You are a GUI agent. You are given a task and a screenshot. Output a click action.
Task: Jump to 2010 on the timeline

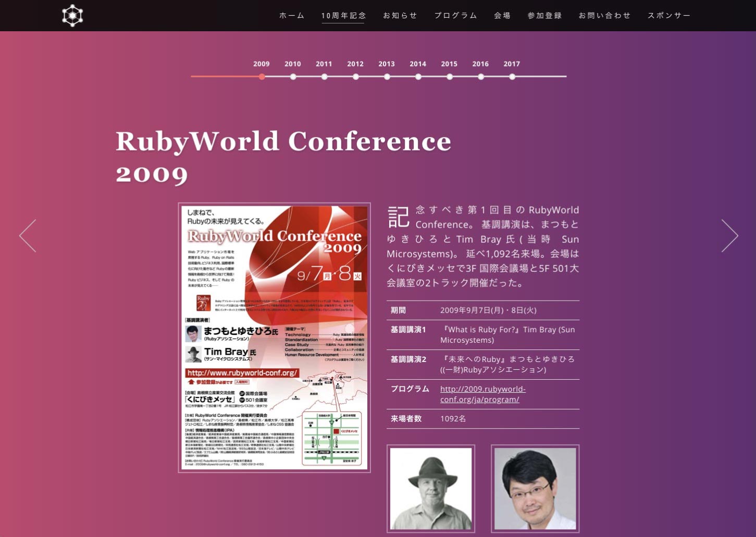[293, 77]
